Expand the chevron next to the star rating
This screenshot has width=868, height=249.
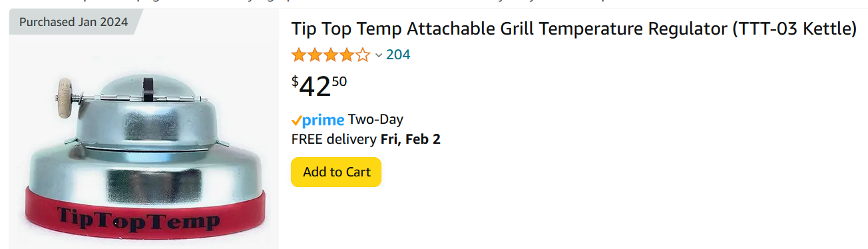coord(379,55)
